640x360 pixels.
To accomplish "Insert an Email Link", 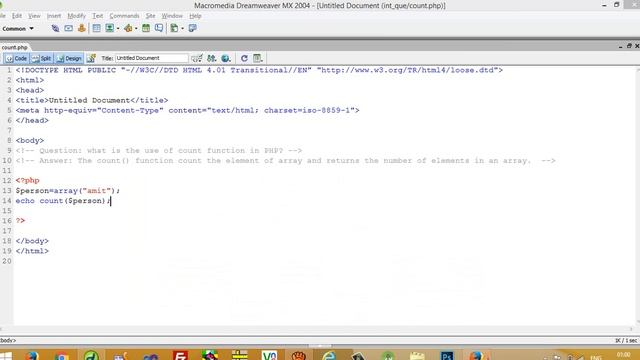I will click(x=69, y=28).
